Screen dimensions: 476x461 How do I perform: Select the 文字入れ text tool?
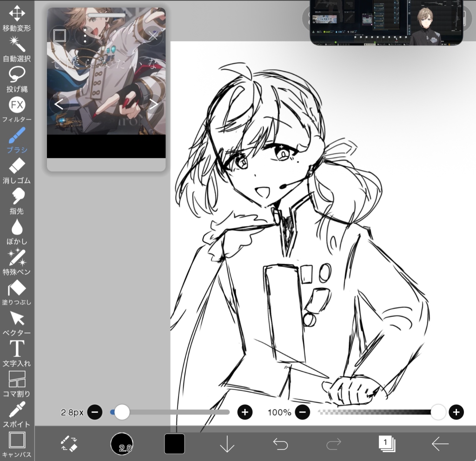click(x=17, y=354)
